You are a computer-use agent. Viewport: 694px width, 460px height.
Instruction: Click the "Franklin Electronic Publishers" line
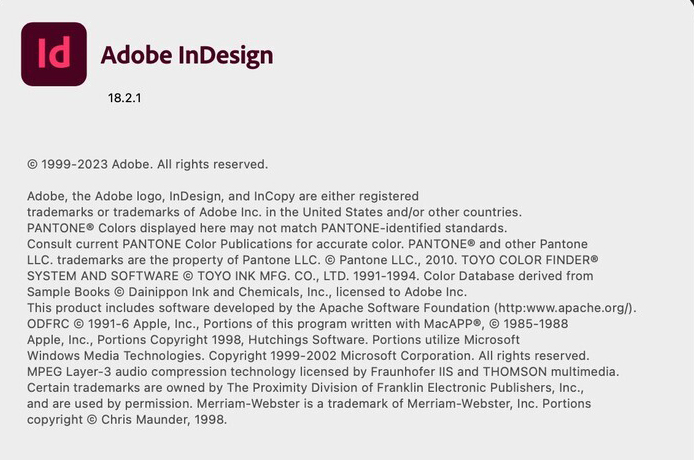coord(305,387)
